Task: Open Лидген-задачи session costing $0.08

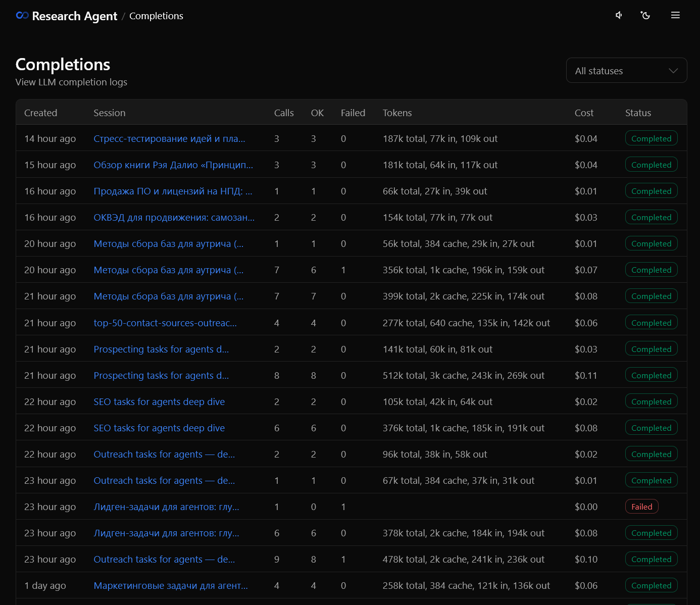Action: tap(166, 533)
